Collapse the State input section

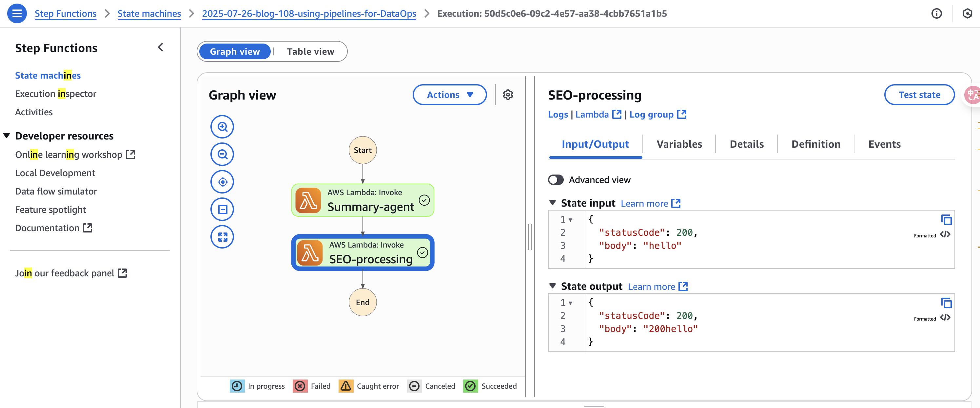[552, 203]
